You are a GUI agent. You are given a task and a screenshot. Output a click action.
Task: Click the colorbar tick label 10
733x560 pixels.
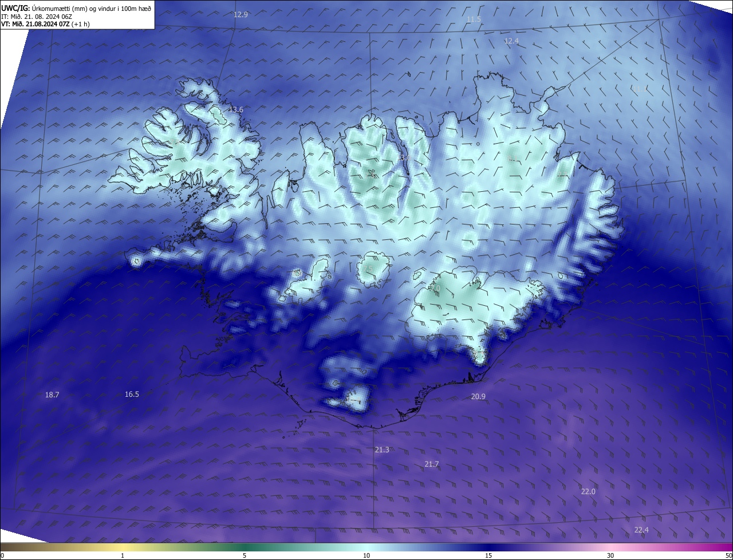366,556
